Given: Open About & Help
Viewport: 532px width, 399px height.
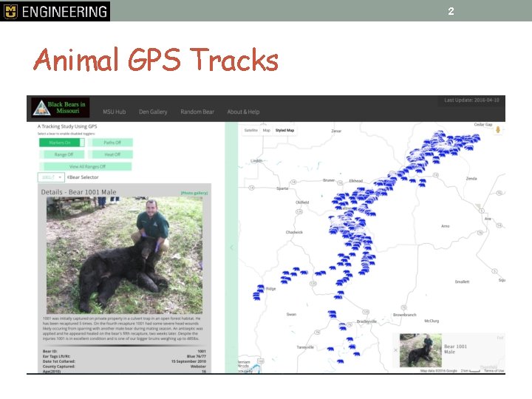Looking at the screenshot, I should tap(243, 112).
